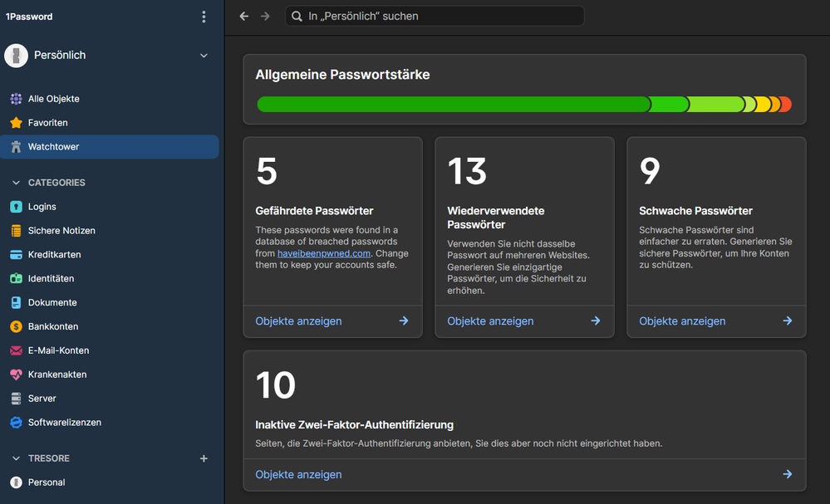
Task: Add a new vault with the plus icon
Action: click(204, 458)
